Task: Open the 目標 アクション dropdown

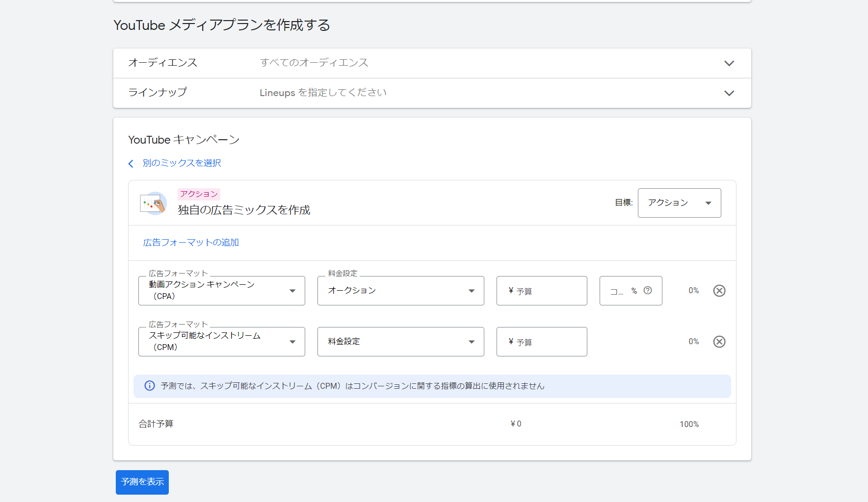Action: tap(679, 203)
